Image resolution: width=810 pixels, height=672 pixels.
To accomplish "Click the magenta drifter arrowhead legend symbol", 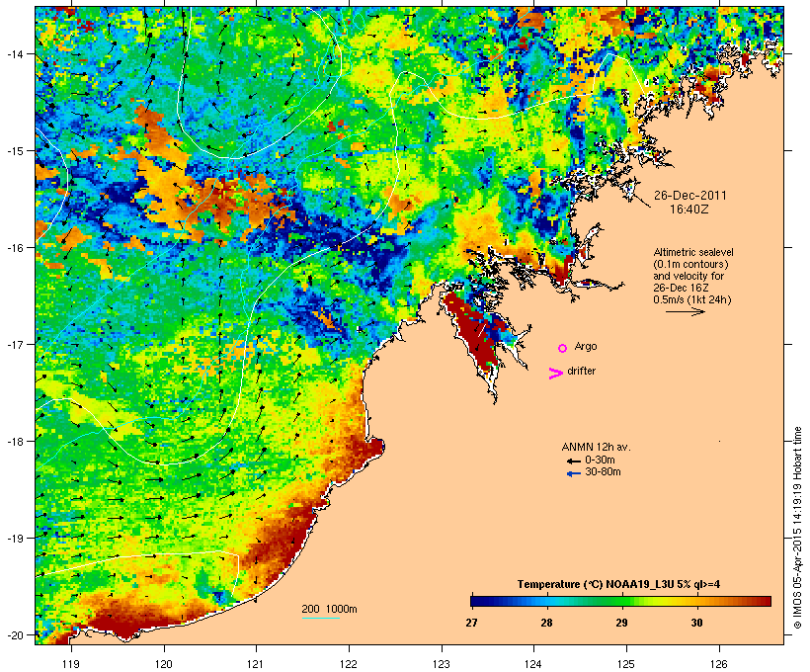I will 555,374.
